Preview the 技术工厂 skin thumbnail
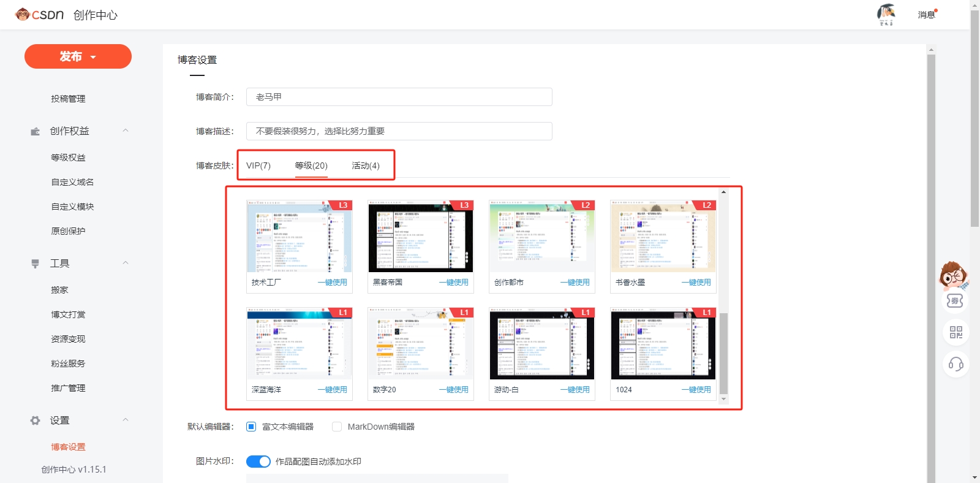 [300, 236]
